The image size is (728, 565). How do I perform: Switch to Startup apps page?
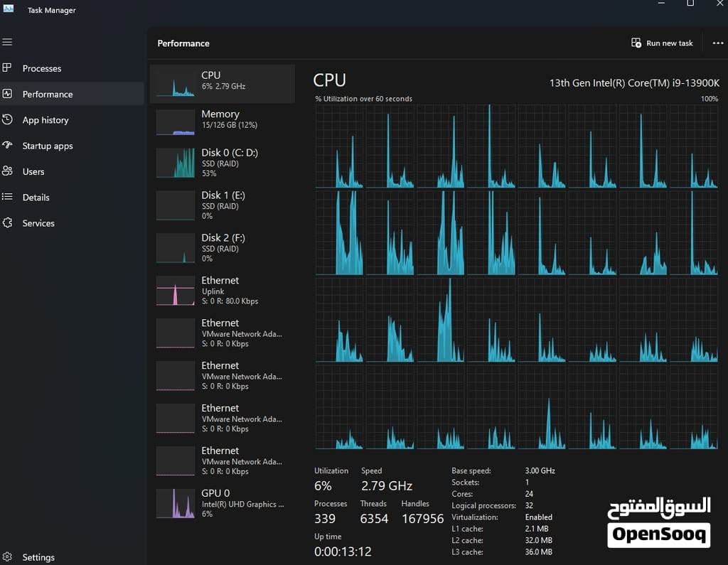point(72,146)
